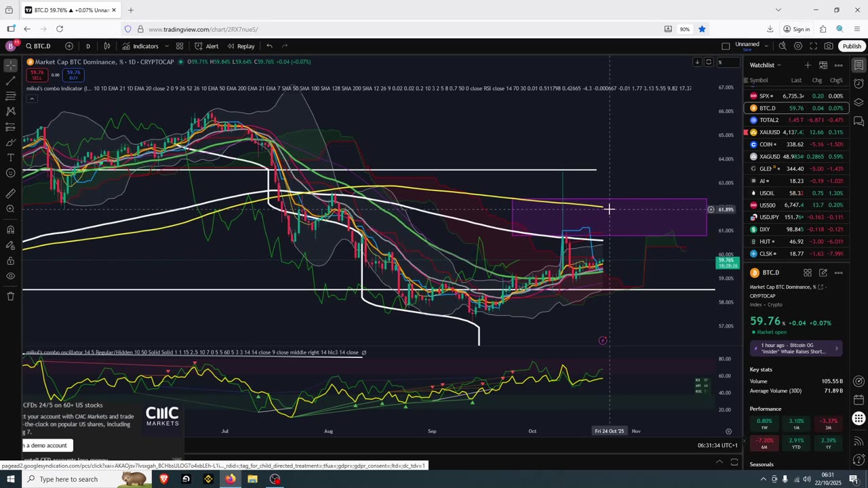Click the compare or add symbol plus icon
This screenshot has width=868, height=488.
(69, 46)
